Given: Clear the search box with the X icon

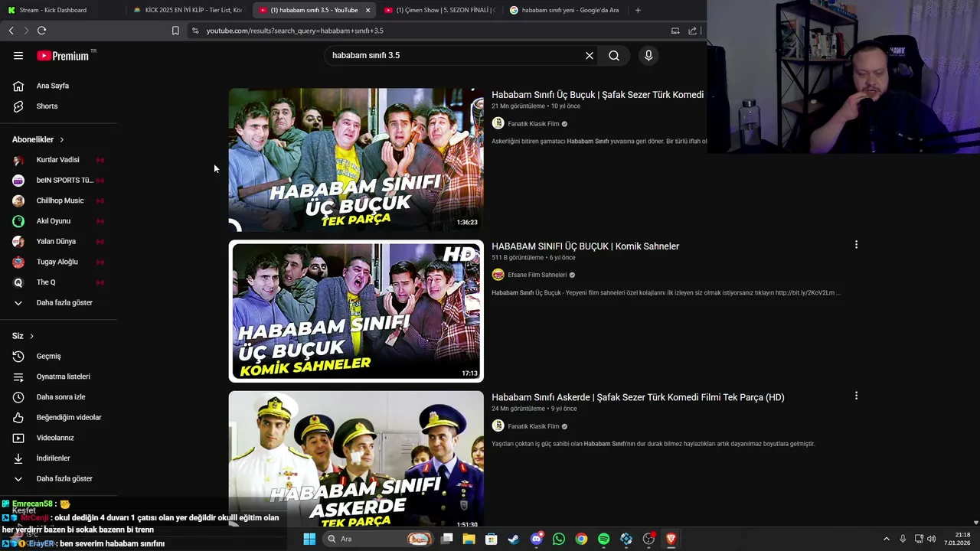Looking at the screenshot, I should (x=590, y=56).
